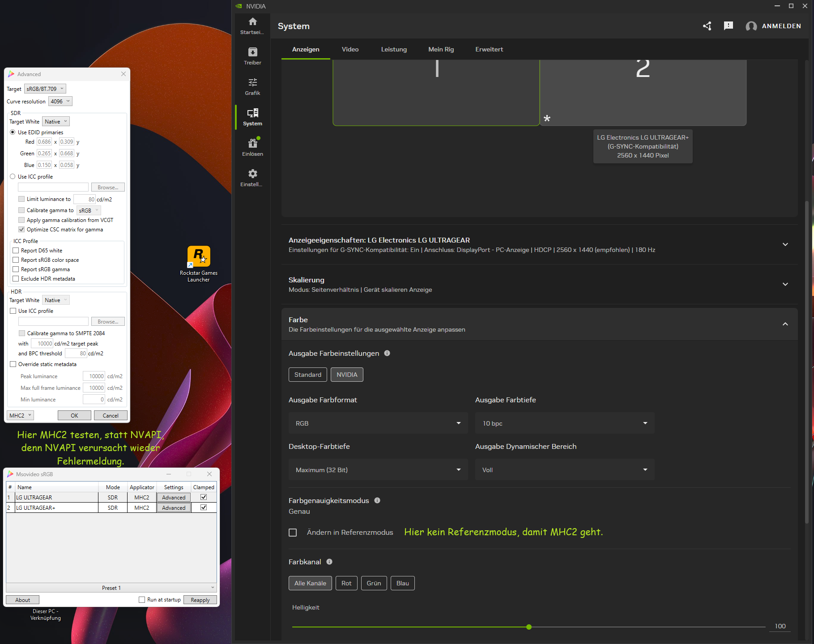
Task: Click the feedback notification icon
Action: (x=729, y=26)
